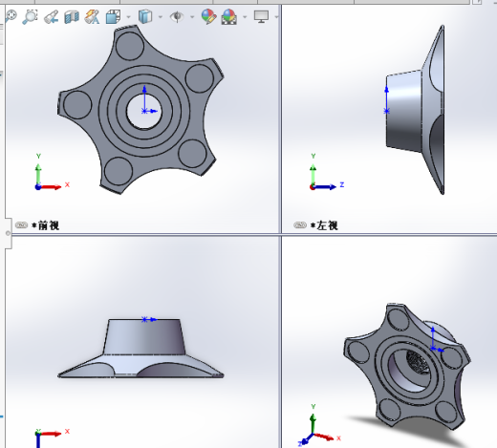Go back to the Previous View

(51, 17)
